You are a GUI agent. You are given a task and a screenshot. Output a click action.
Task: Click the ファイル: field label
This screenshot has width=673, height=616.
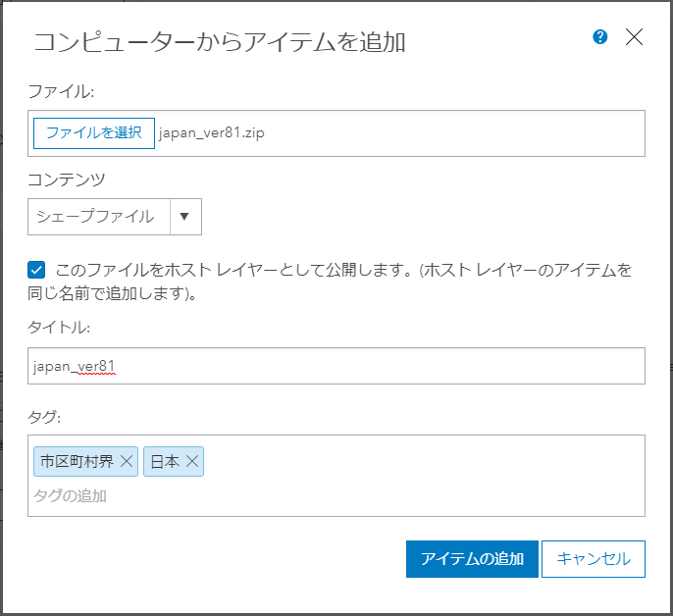[61, 91]
